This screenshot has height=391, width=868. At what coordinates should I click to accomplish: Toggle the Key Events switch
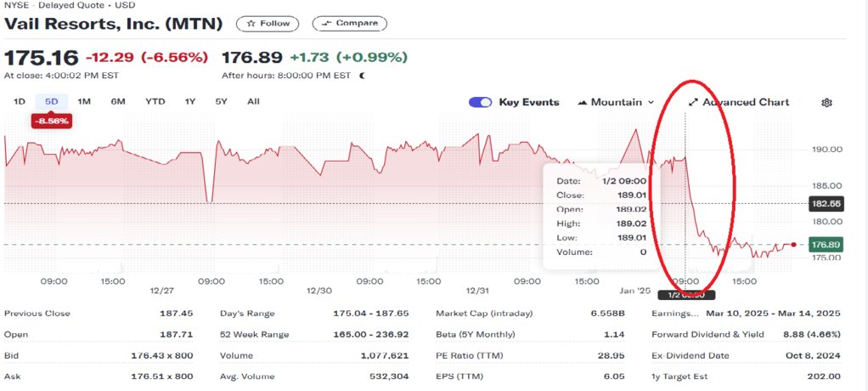pos(480,103)
